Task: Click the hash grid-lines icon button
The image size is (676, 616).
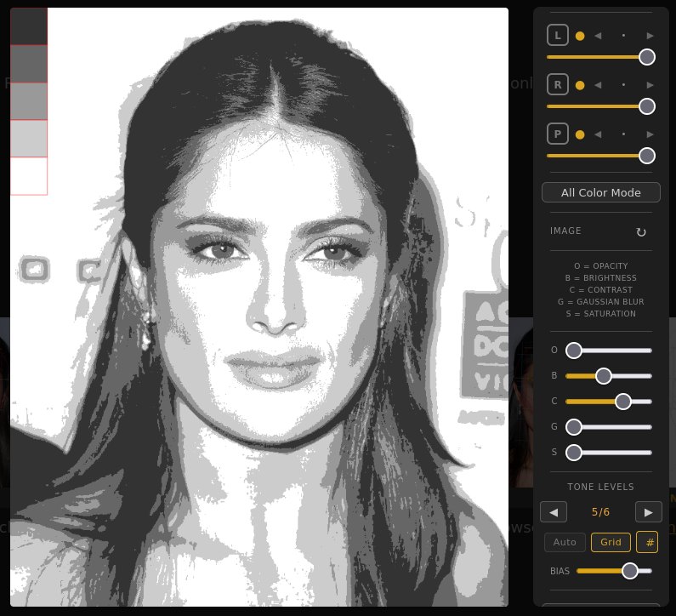Action: coord(647,542)
